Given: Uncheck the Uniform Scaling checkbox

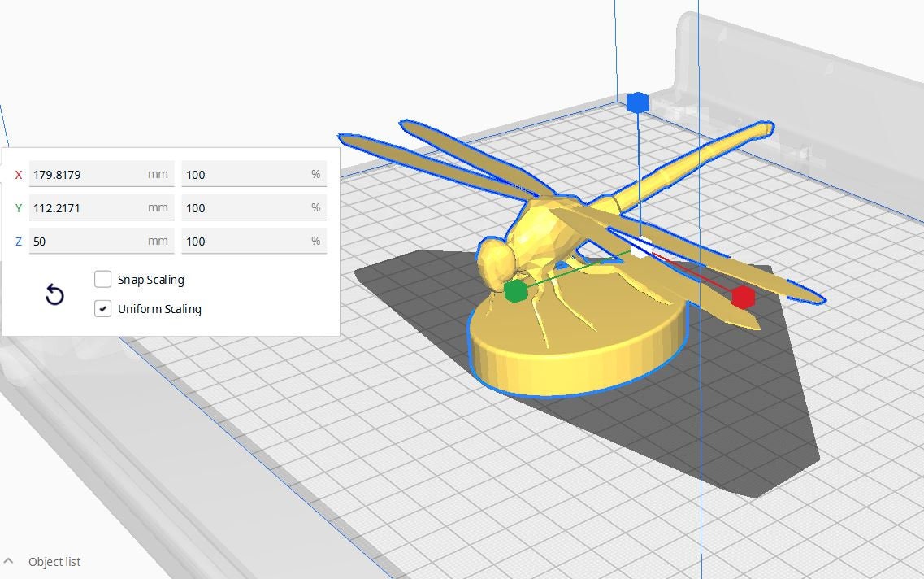Looking at the screenshot, I should tap(103, 308).
